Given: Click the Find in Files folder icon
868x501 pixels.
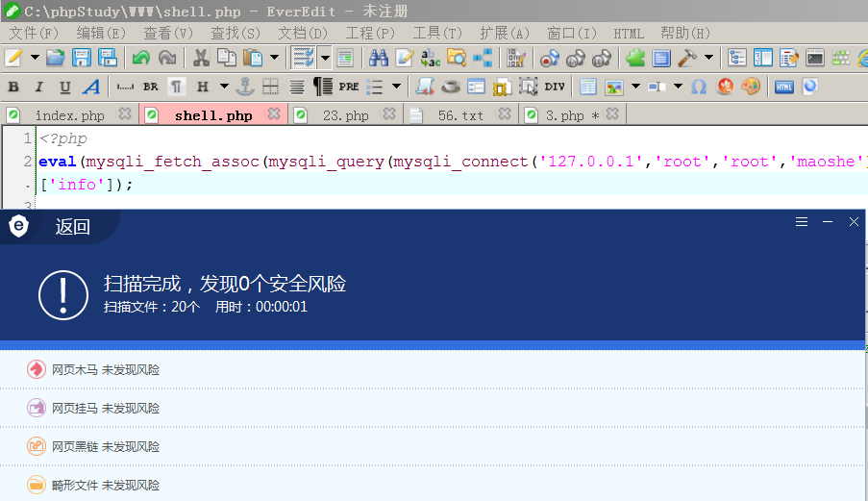Looking at the screenshot, I should tap(457, 58).
